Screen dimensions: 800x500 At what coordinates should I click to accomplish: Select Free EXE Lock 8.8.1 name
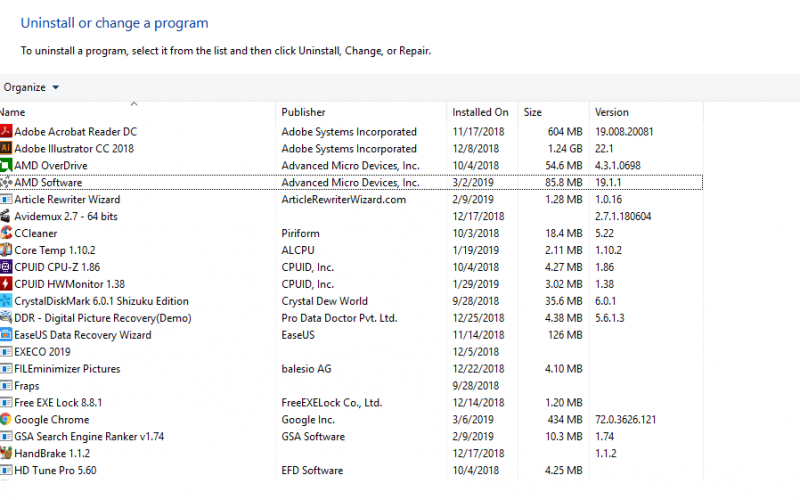58,403
